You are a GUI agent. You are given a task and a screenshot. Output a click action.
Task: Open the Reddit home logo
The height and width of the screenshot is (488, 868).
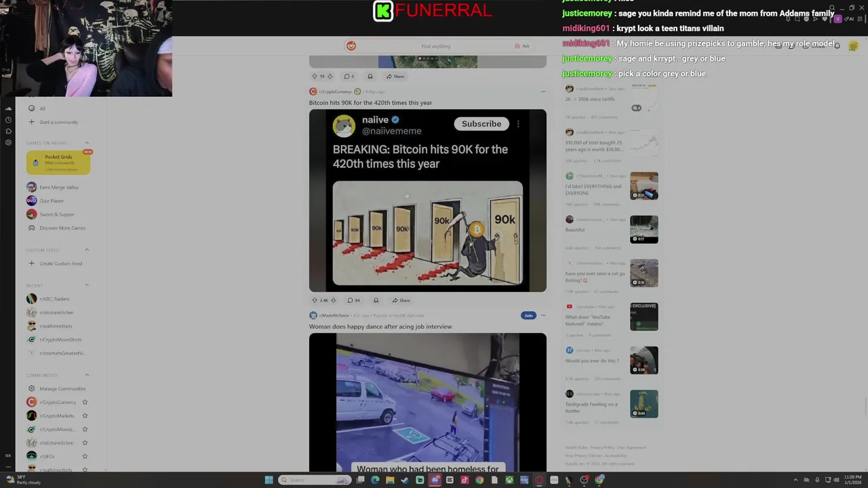pos(351,46)
